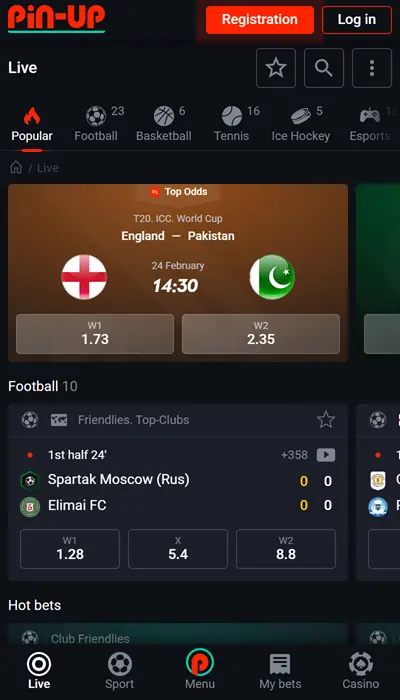The image size is (400, 700).
Task: Toggle favorite star for Friendlies Top-Clubs
Action: click(x=326, y=420)
